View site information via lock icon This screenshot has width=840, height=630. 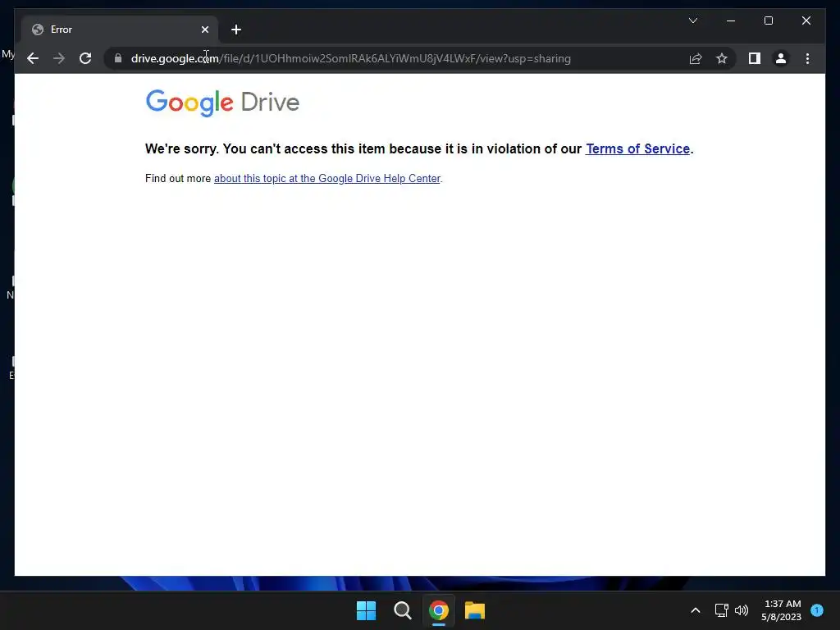[118, 58]
